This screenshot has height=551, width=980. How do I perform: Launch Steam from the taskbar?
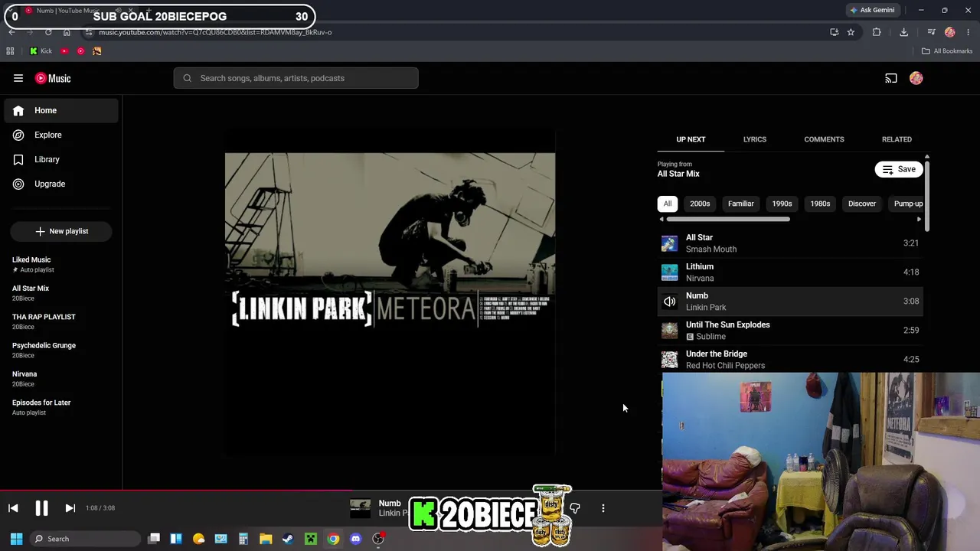(288, 539)
